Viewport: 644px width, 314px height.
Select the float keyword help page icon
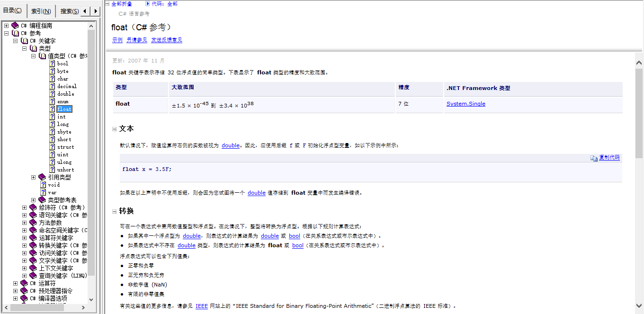point(52,109)
